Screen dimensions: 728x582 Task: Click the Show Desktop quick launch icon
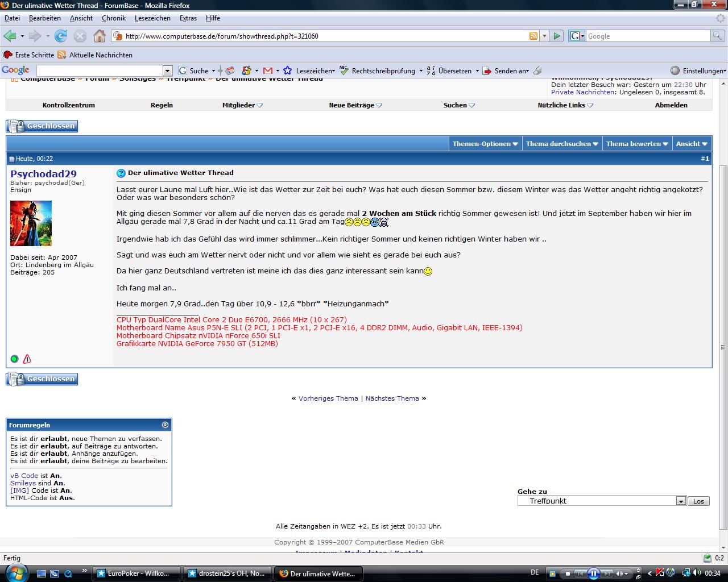pyautogui.click(x=42, y=573)
